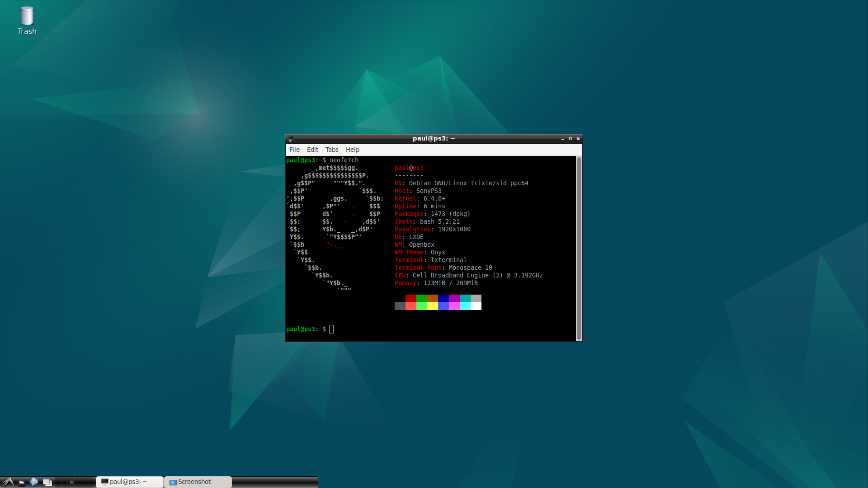Click the 'Shell: bash 5.2.21' line

[427, 221]
